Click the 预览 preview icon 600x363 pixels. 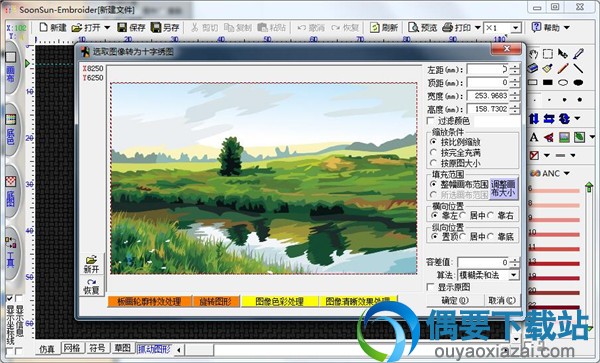[413, 28]
